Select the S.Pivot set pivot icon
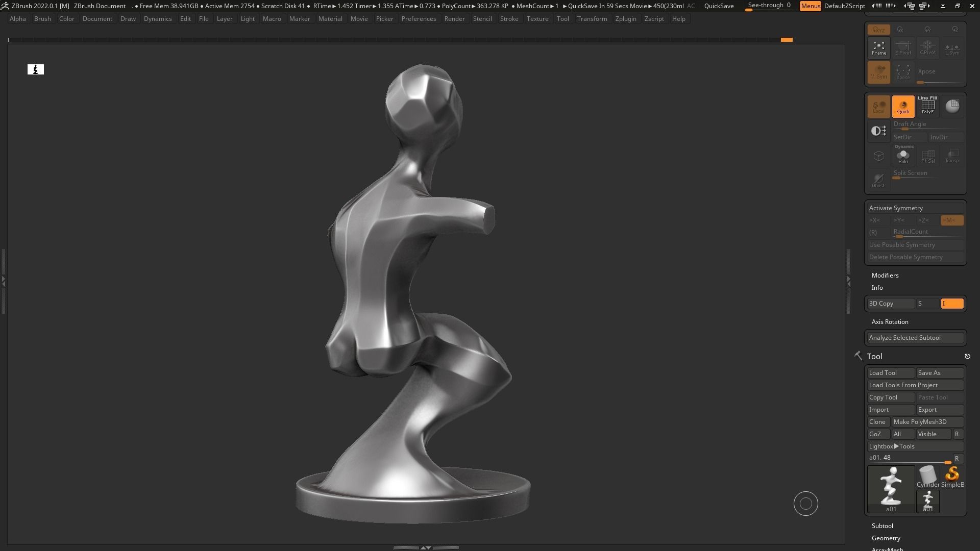 coord(903,47)
